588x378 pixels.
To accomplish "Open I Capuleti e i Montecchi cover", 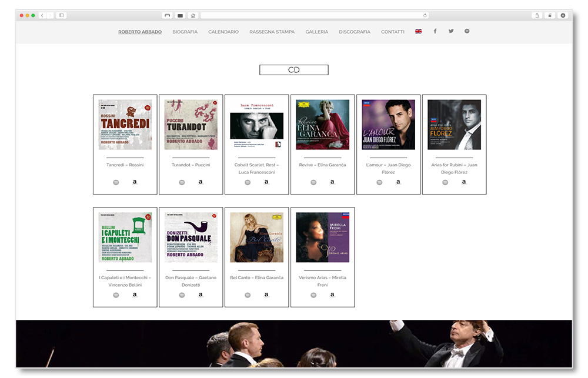I will point(125,237).
